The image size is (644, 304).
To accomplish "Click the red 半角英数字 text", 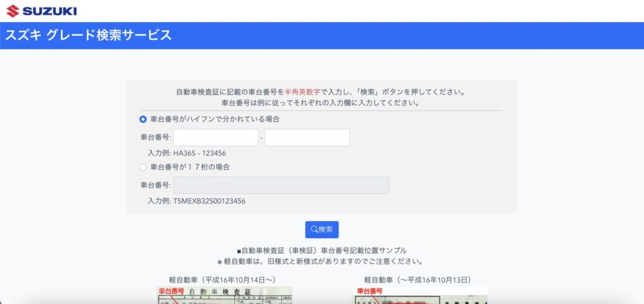I will [x=303, y=92].
